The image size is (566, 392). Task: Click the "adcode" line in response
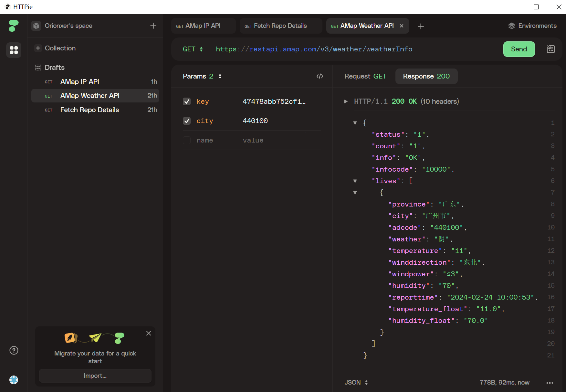428,228
